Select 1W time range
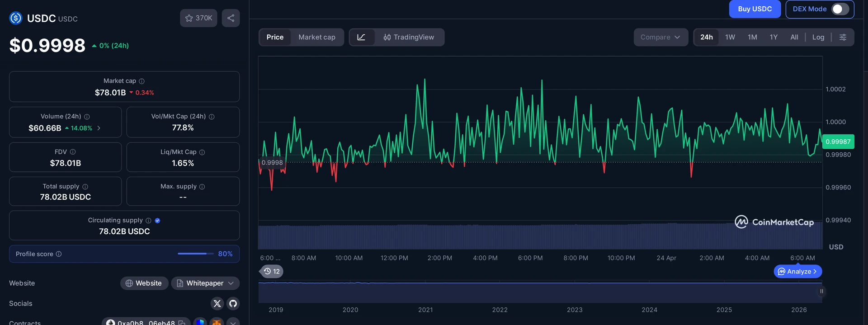Image resolution: width=868 pixels, height=325 pixels. tap(730, 37)
